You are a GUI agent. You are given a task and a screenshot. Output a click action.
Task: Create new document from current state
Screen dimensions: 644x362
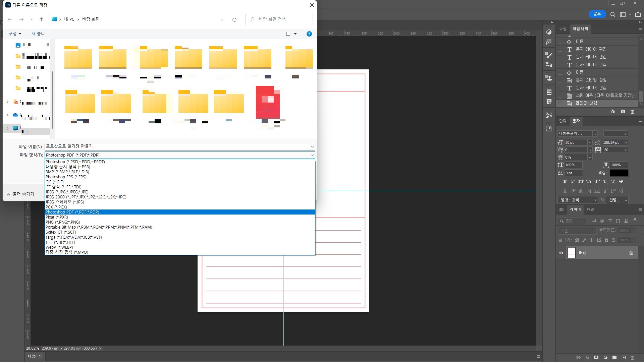(612, 112)
